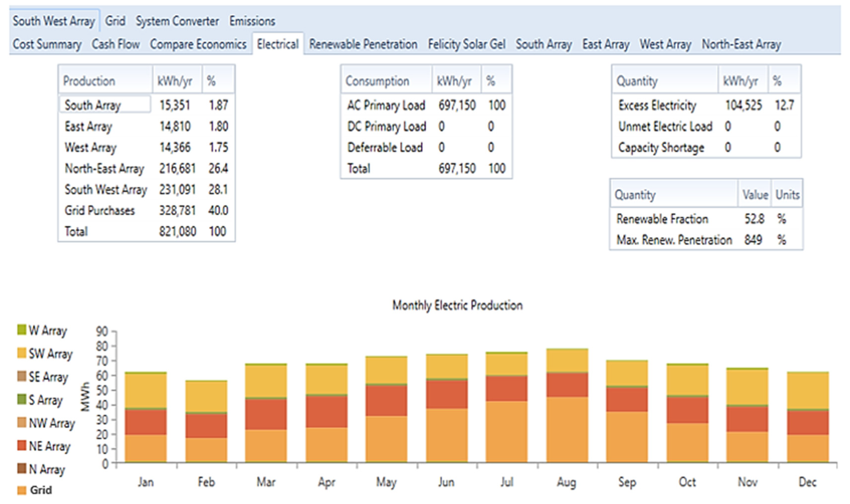Select the Grid tab
The width and height of the screenshot is (850, 504).
click(115, 21)
